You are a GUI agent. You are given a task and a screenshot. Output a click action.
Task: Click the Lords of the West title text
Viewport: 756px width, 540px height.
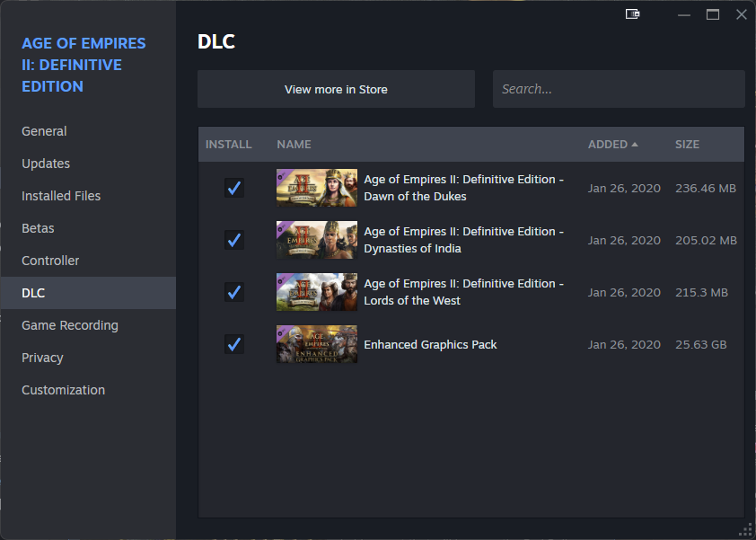464,292
